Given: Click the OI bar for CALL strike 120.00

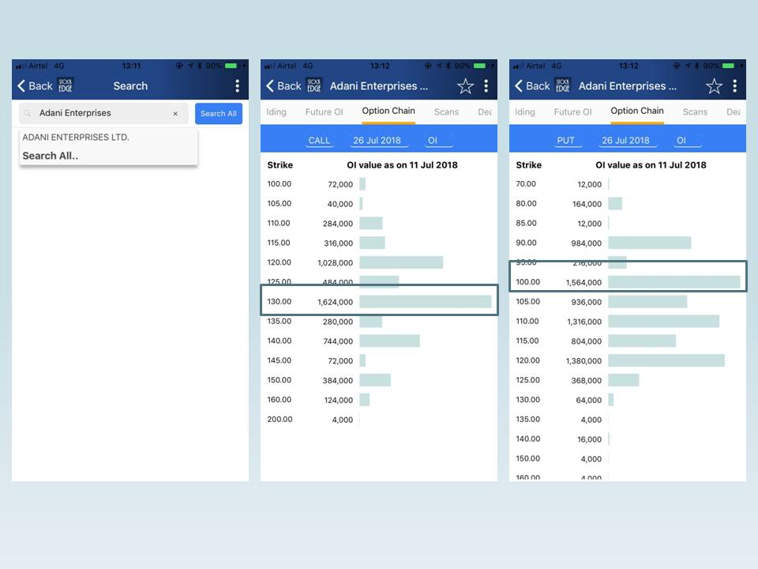Looking at the screenshot, I should (x=401, y=263).
